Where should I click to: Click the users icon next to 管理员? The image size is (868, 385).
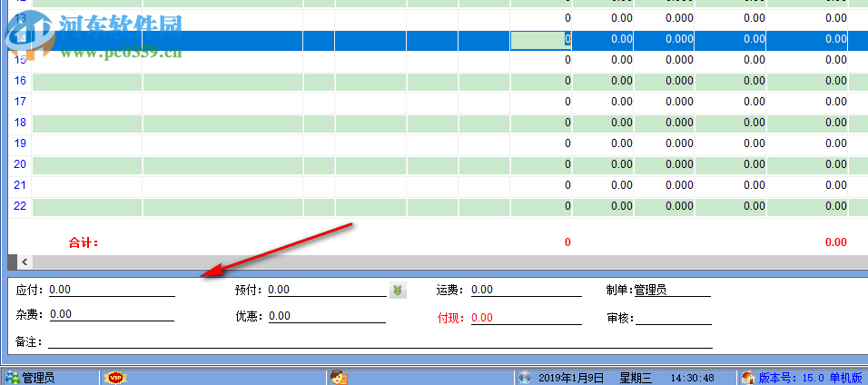pyautogui.click(x=12, y=378)
